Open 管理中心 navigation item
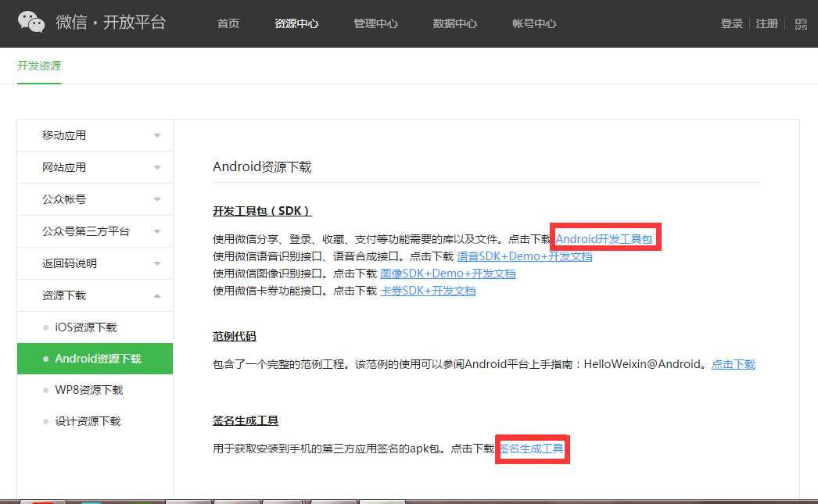The width and height of the screenshot is (818, 504). (x=375, y=23)
